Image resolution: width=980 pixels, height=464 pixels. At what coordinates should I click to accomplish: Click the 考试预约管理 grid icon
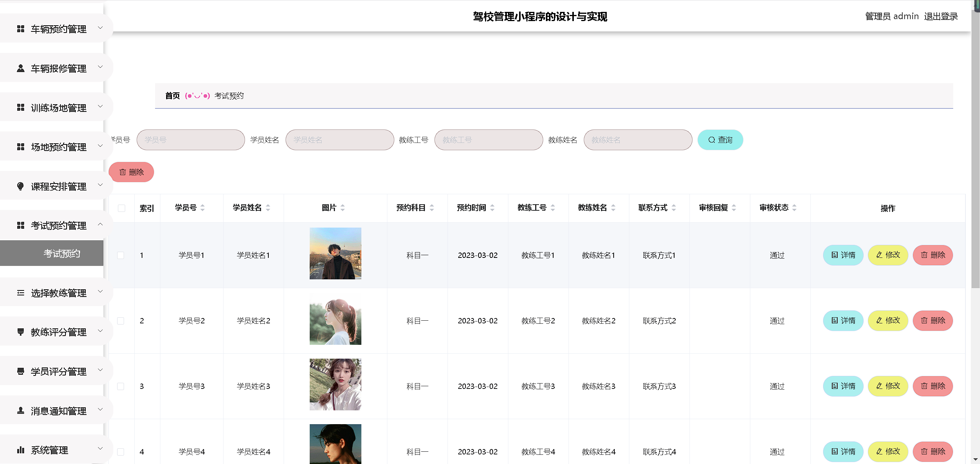coord(21,225)
